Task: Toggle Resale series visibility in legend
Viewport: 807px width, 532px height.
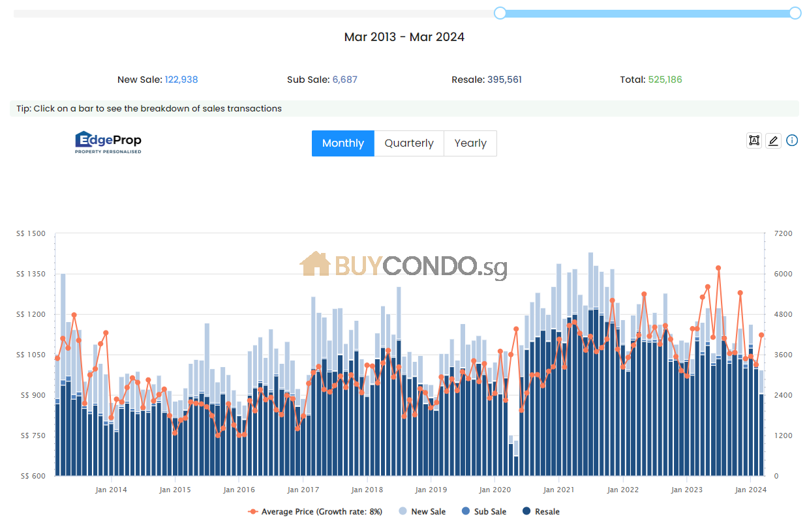Action: pyautogui.click(x=541, y=512)
